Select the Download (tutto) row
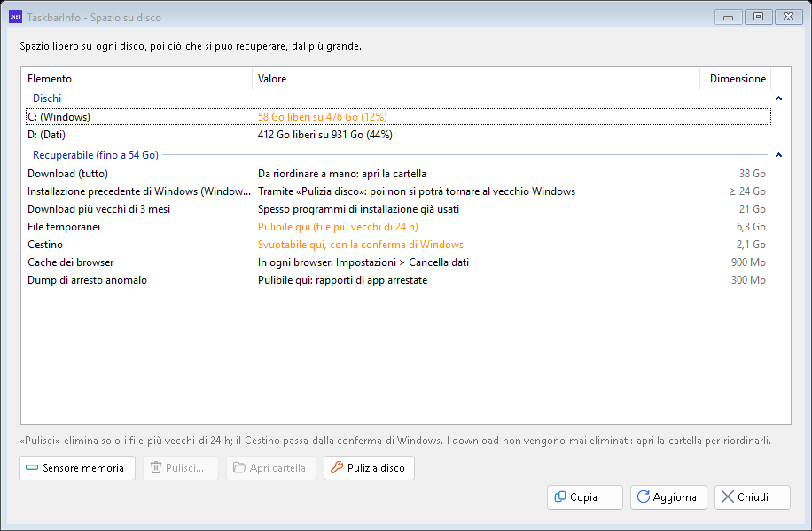This screenshot has height=531, width=812. coord(398,174)
